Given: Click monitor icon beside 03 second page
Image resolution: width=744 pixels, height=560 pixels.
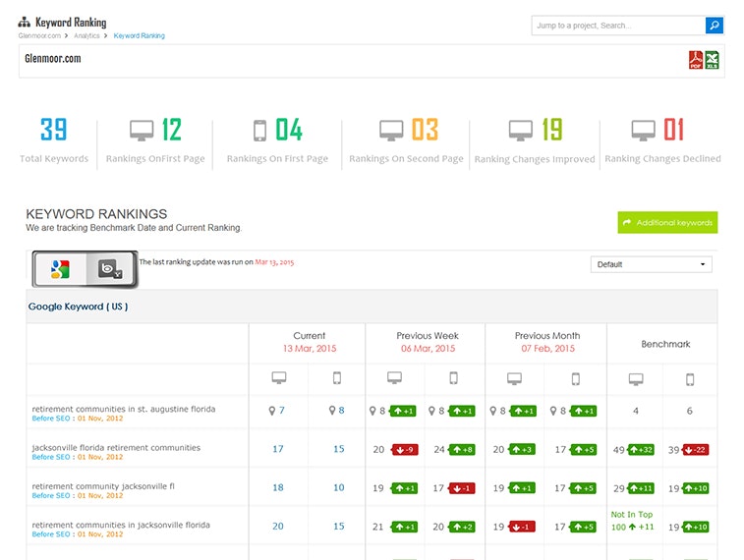Looking at the screenshot, I should 391,130.
